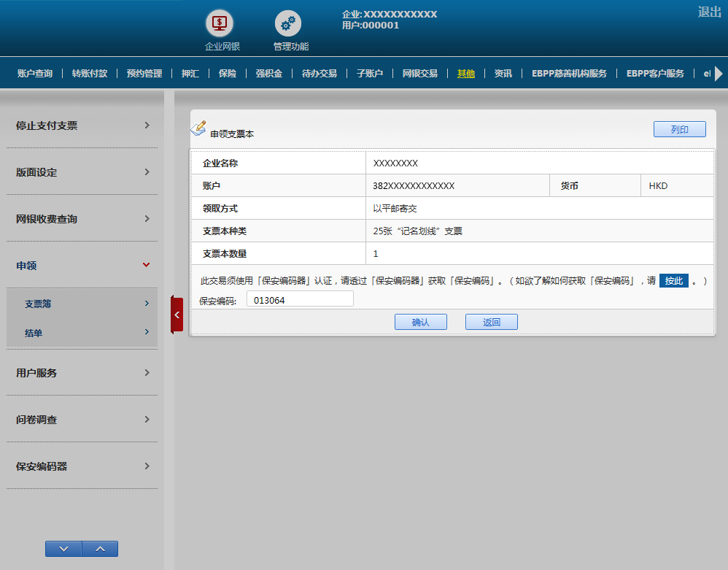Expand the 停止支付支票 sidebar section
Image resolution: width=728 pixels, height=570 pixels.
[x=82, y=126]
